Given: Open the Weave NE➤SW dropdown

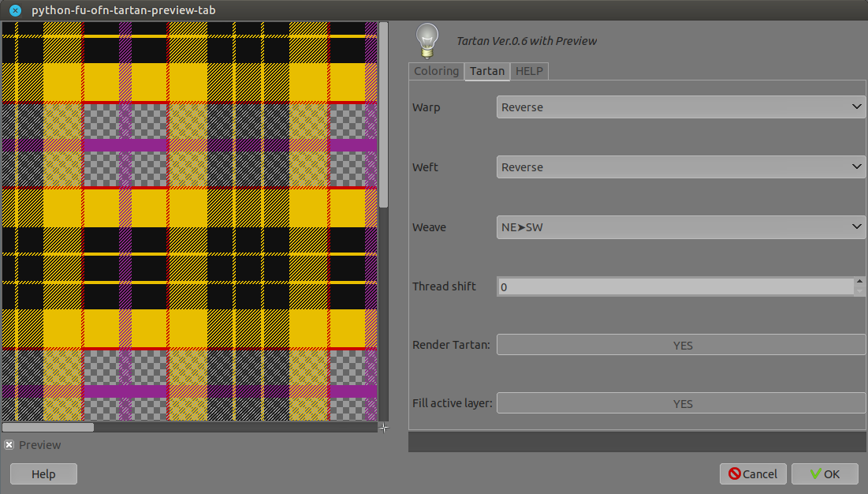Looking at the screenshot, I should 681,227.
